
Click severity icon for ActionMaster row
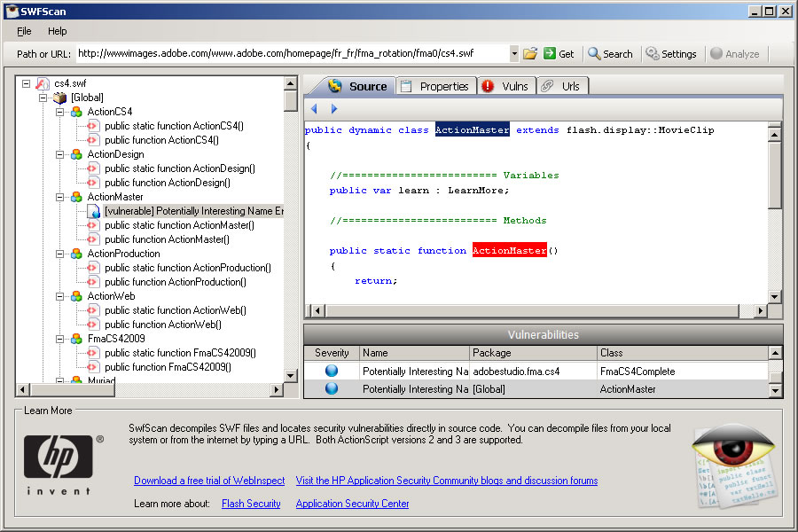point(332,389)
